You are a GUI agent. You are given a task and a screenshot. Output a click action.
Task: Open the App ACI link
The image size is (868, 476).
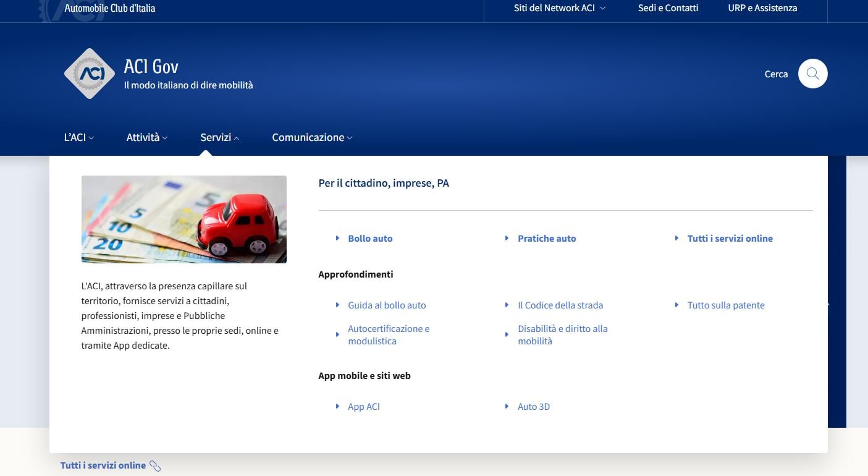pyautogui.click(x=363, y=407)
